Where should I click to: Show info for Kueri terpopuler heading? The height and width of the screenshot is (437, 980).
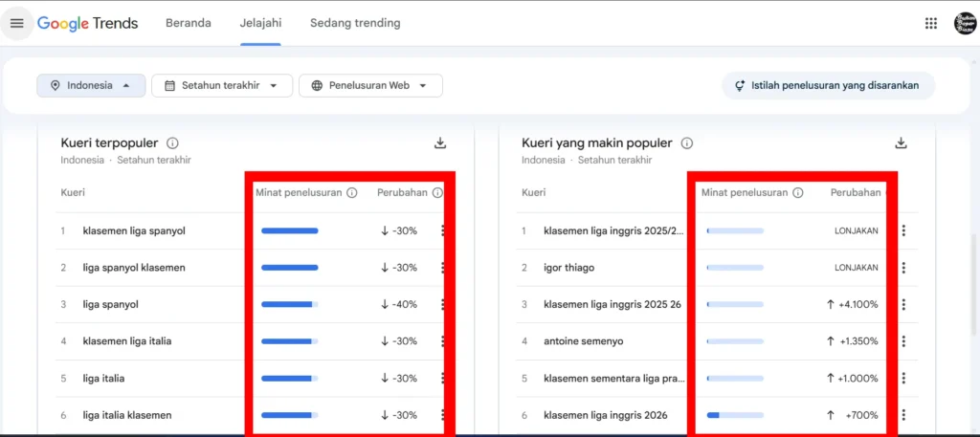pyautogui.click(x=172, y=143)
